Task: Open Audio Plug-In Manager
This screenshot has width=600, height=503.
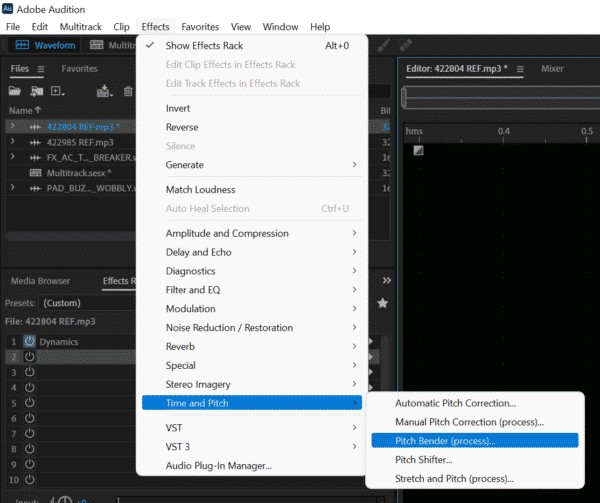Action: tap(252, 466)
